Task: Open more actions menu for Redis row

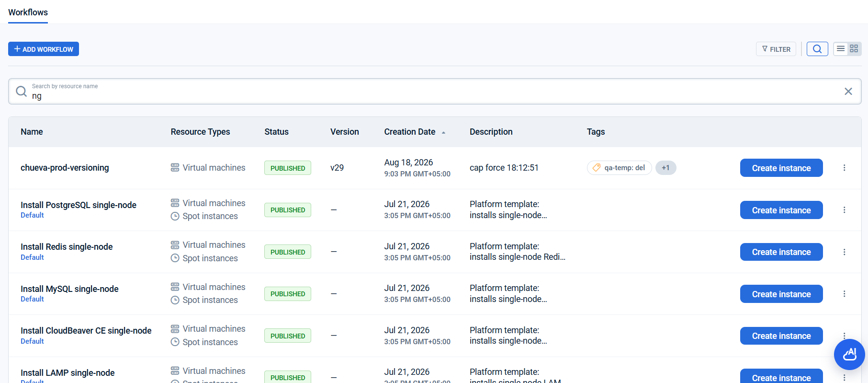Action: [x=845, y=252]
